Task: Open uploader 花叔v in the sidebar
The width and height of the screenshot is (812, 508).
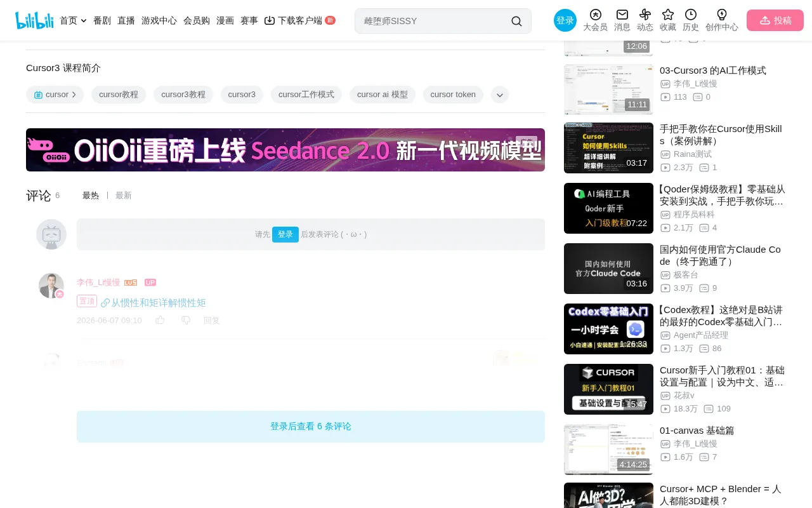Action: point(684,396)
